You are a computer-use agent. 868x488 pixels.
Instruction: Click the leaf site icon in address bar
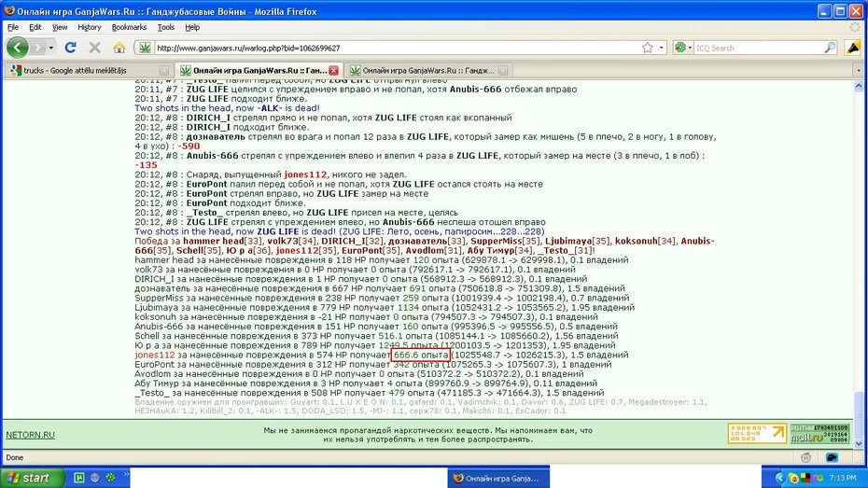coord(145,49)
